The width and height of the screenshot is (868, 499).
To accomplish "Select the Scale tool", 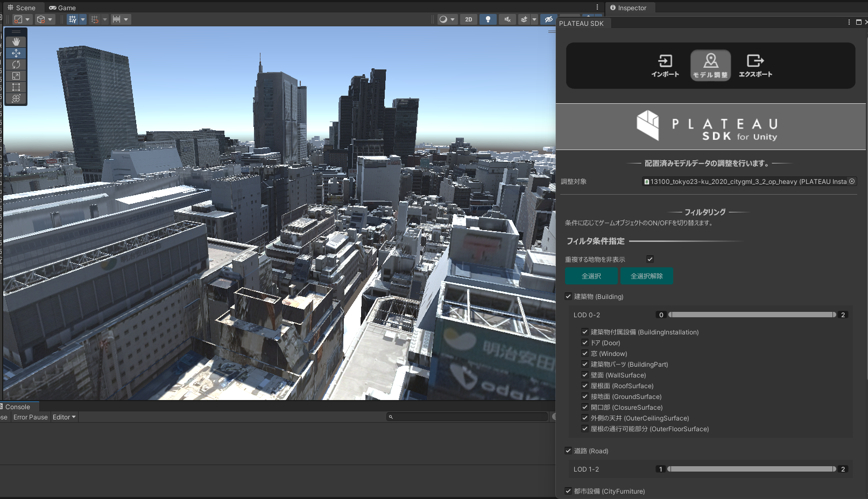I will click(16, 75).
